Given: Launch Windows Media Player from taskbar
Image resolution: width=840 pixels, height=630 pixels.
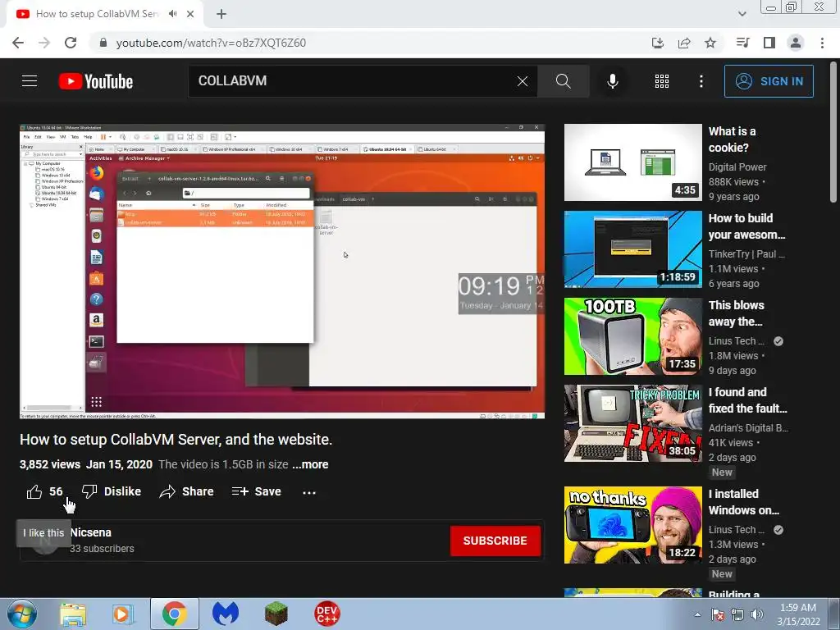Looking at the screenshot, I should 122,614.
